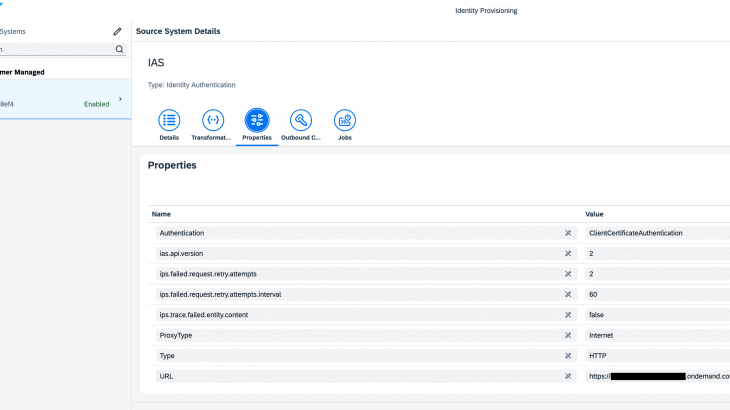Image resolution: width=730 pixels, height=410 pixels.
Task: Click the magnifier search icon
Action: pos(119,48)
